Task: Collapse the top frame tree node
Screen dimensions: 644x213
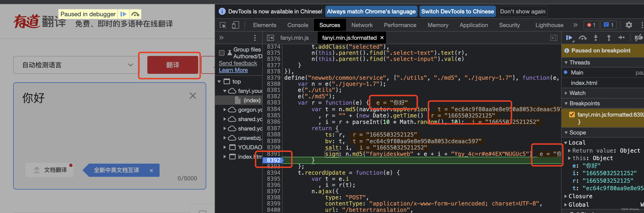Action: (219, 81)
